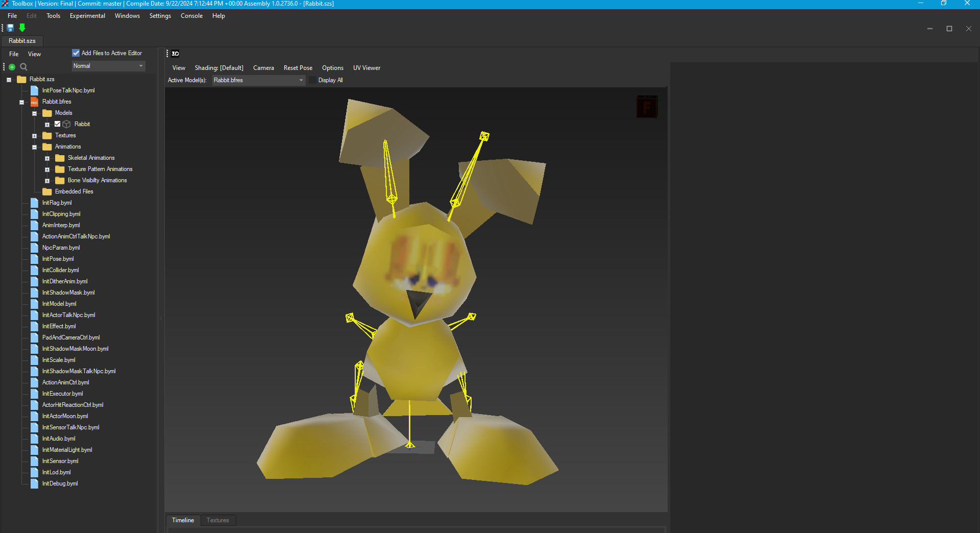Click the save file icon in the toolbar
The width and height of the screenshot is (980, 533).
pyautogui.click(x=10, y=28)
